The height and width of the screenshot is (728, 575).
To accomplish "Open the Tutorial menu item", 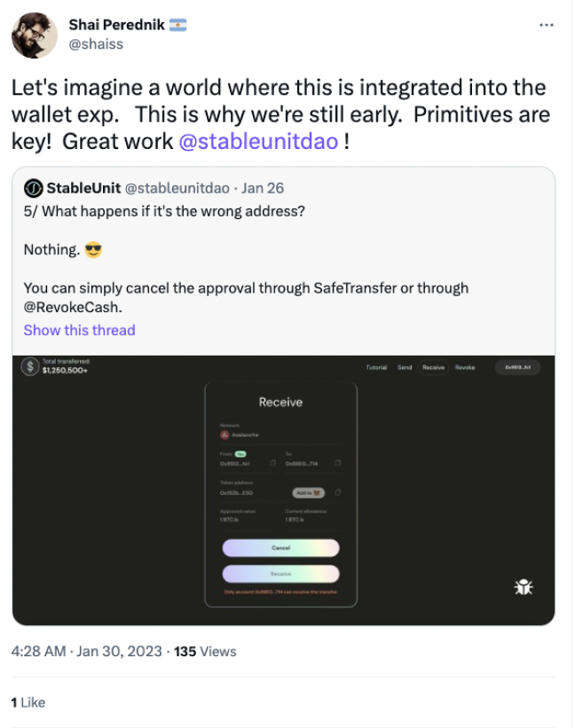I will [x=376, y=367].
